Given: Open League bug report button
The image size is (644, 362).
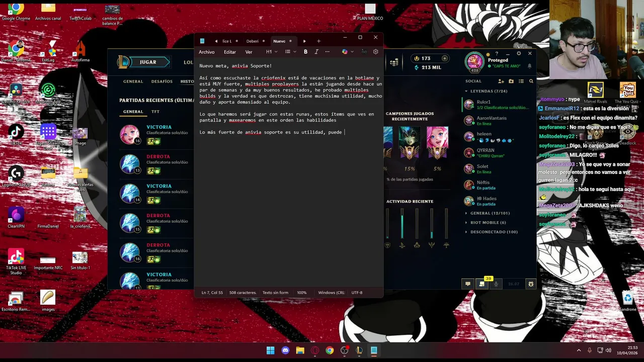Looking at the screenshot, I should pyautogui.click(x=531, y=284).
